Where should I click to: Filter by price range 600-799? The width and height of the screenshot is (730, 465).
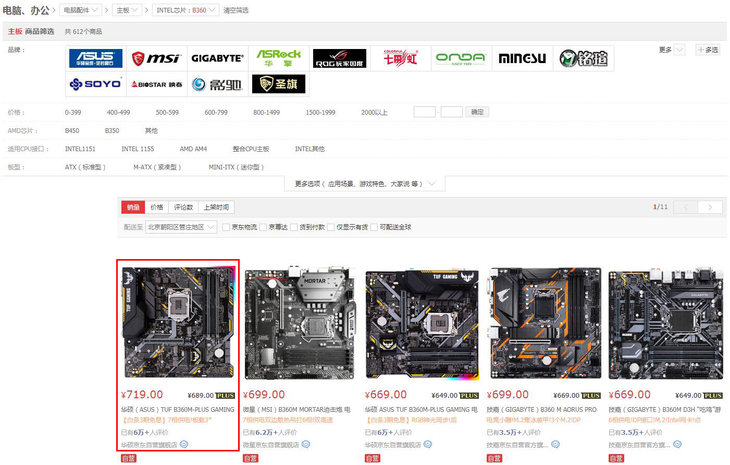pyautogui.click(x=216, y=113)
